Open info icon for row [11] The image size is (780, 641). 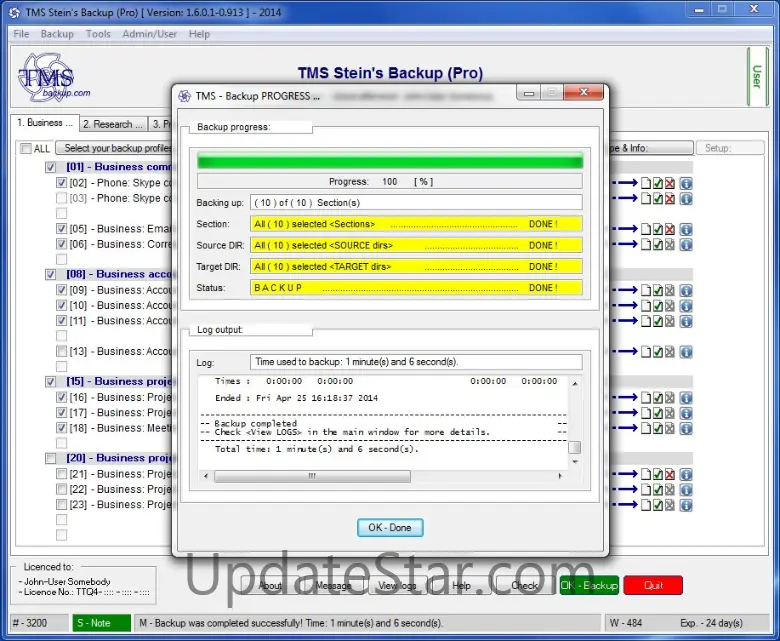[686, 321]
